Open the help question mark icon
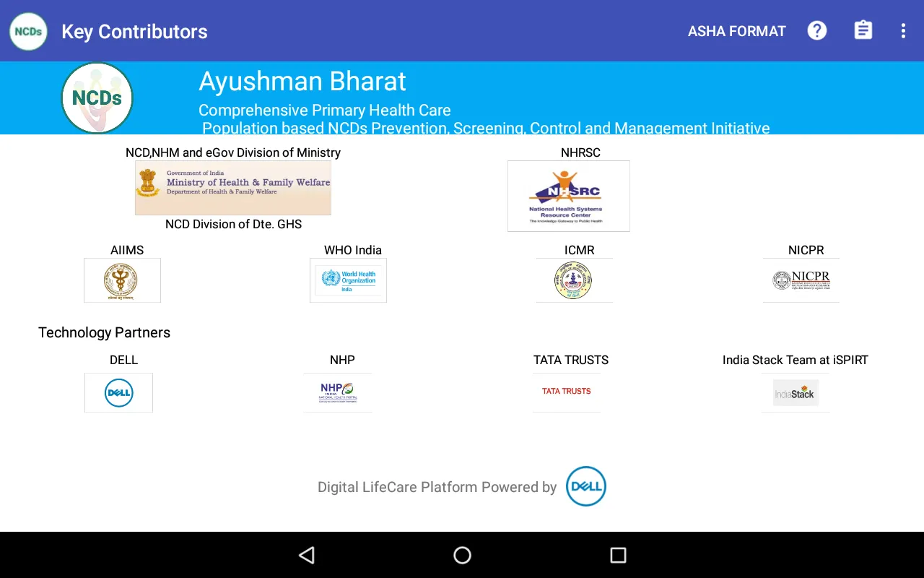Viewport: 924px width, 578px height. click(x=816, y=30)
